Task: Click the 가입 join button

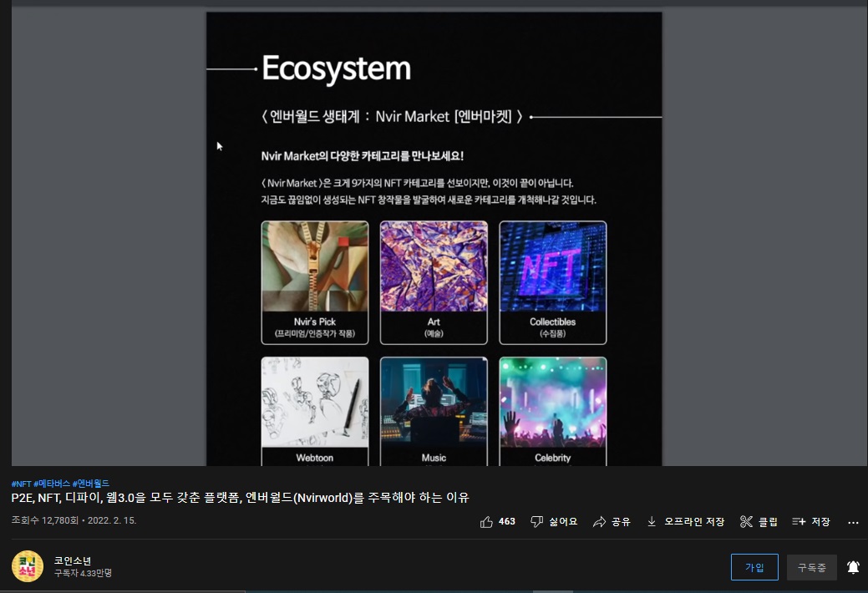Action: [x=754, y=567]
